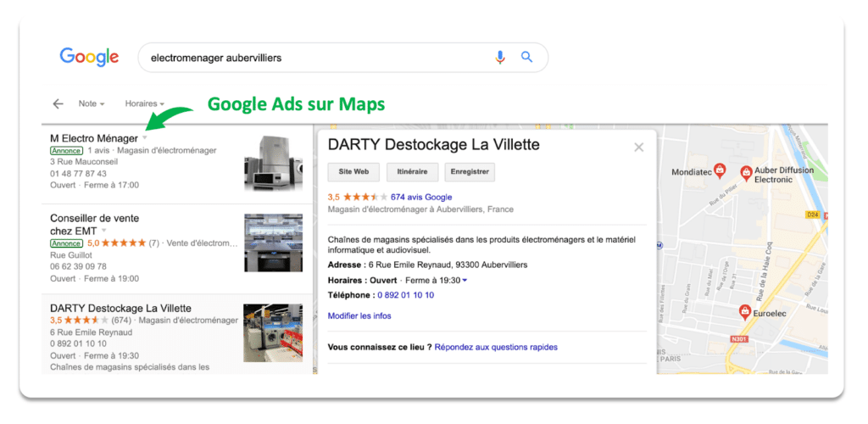Viewport: 868px width, 424px height.
Task: Open the 674 avis Google link
Action: point(421,197)
